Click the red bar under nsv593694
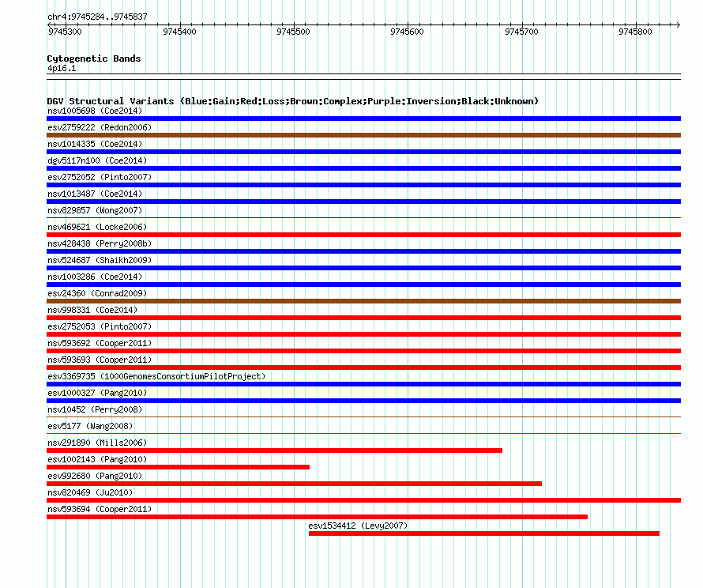The image size is (703, 588). tap(317, 517)
